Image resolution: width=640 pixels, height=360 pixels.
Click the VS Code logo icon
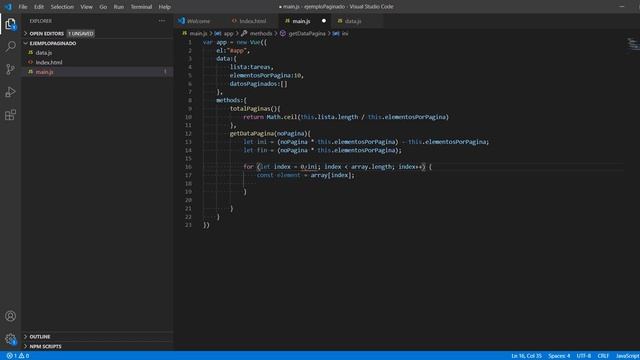point(8,7)
